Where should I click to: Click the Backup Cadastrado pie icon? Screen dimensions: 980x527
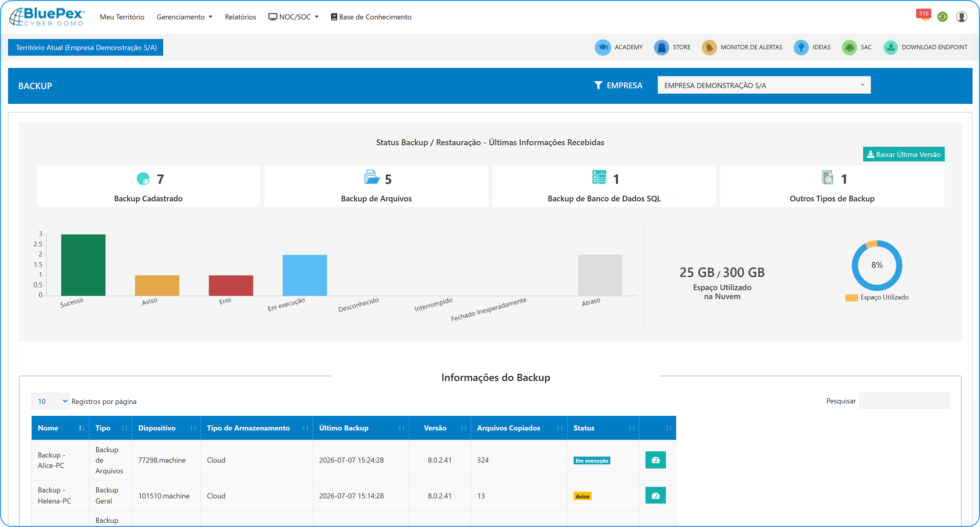(x=143, y=178)
